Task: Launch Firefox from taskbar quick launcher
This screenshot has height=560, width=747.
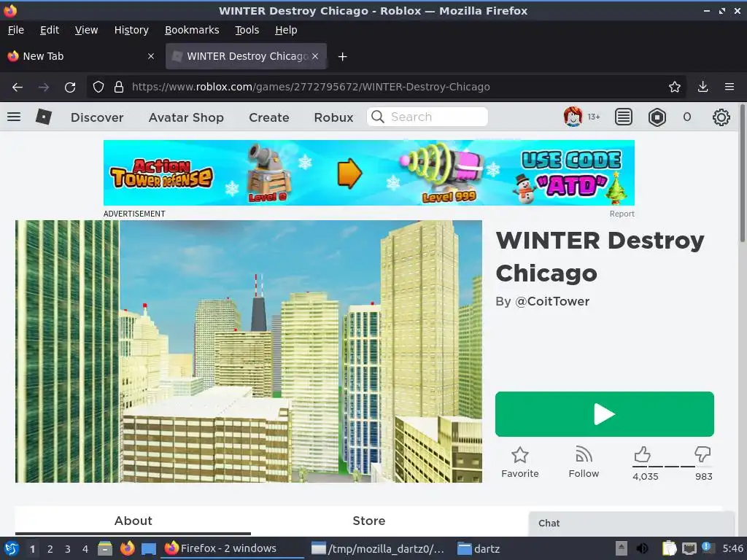Action: (x=127, y=549)
